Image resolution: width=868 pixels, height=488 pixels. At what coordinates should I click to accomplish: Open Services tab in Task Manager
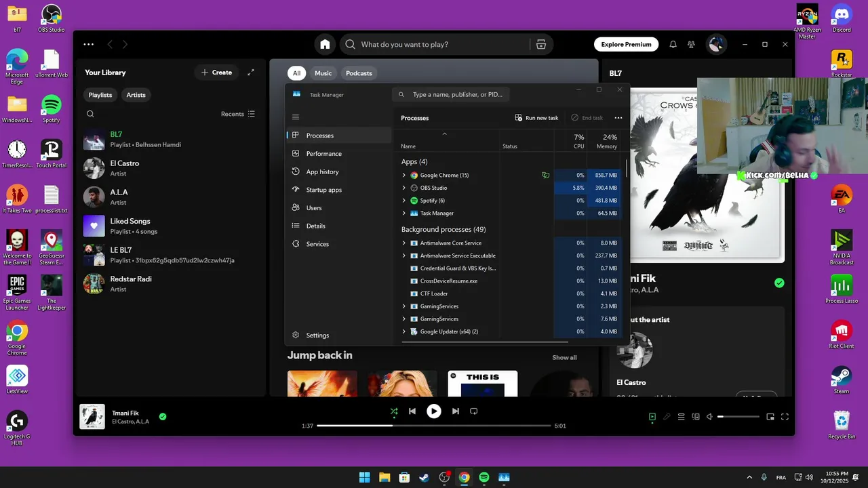pyautogui.click(x=338, y=244)
